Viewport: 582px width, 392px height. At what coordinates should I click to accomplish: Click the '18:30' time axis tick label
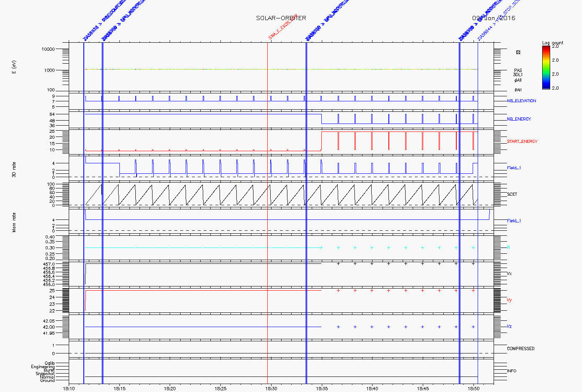(271, 389)
